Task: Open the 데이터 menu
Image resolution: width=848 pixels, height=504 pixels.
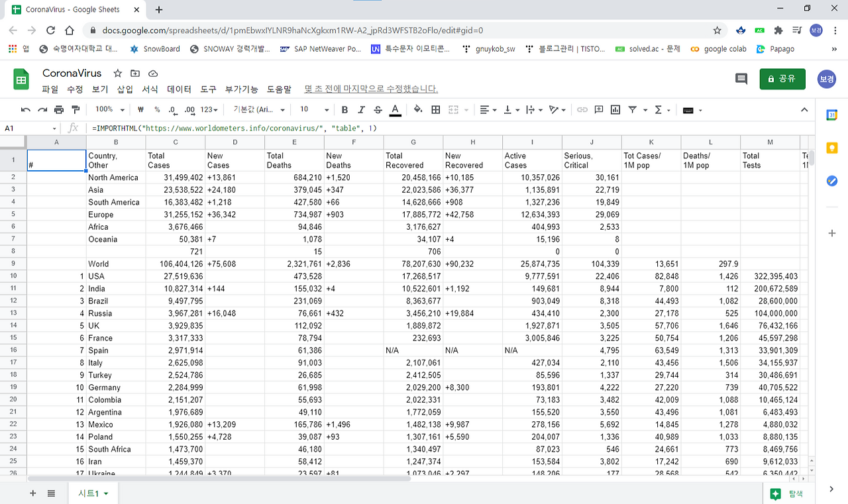Action: click(x=179, y=89)
